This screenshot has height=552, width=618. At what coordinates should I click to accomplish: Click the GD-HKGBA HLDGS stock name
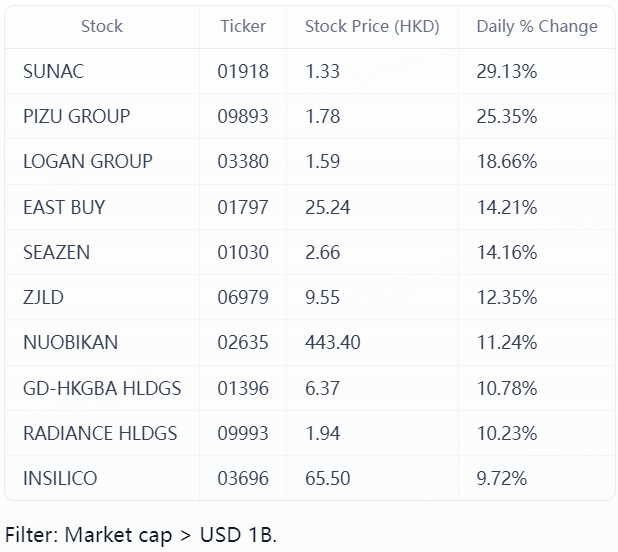point(102,387)
